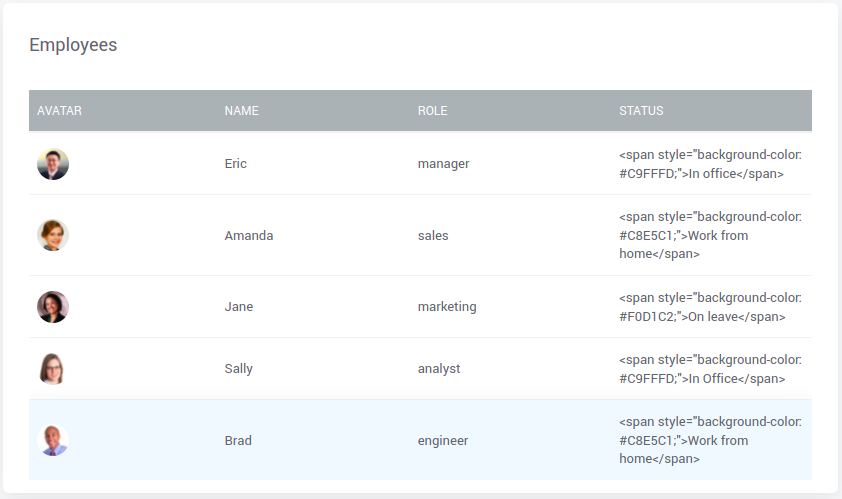Sort by the NAME column header
Image resolution: width=842 pixels, height=499 pixels.
241,111
